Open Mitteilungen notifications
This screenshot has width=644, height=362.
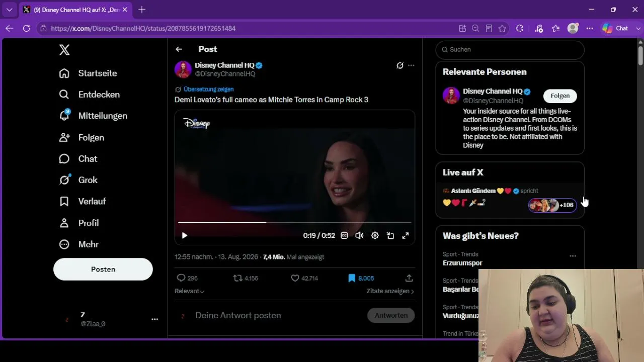tap(93, 116)
